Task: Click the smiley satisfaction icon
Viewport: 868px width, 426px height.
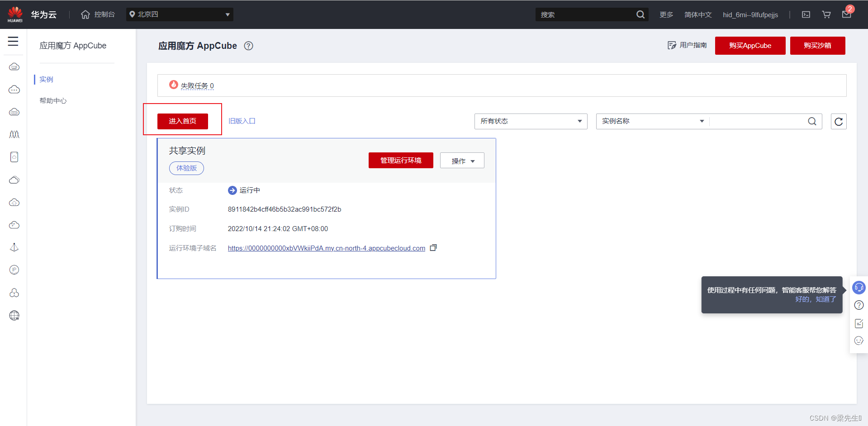Action: pos(859,341)
